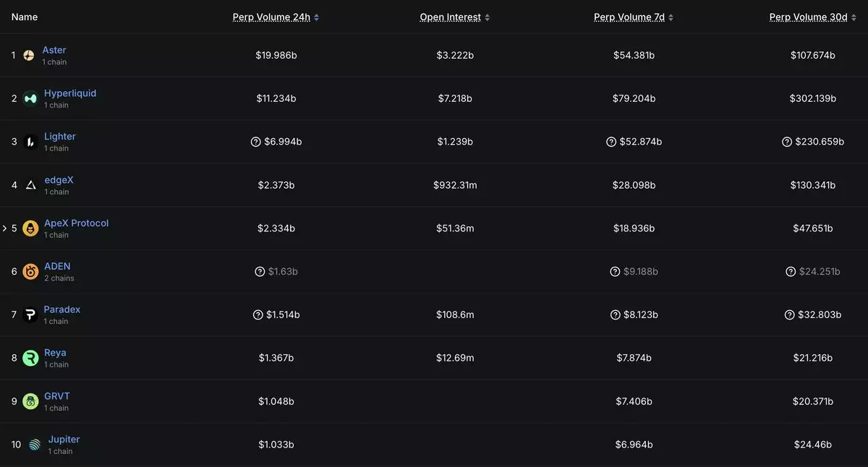The width and height of the screenshot is (868, 467).
Task: Expand the ApeX Protocol row chevron
Action: 5,228
